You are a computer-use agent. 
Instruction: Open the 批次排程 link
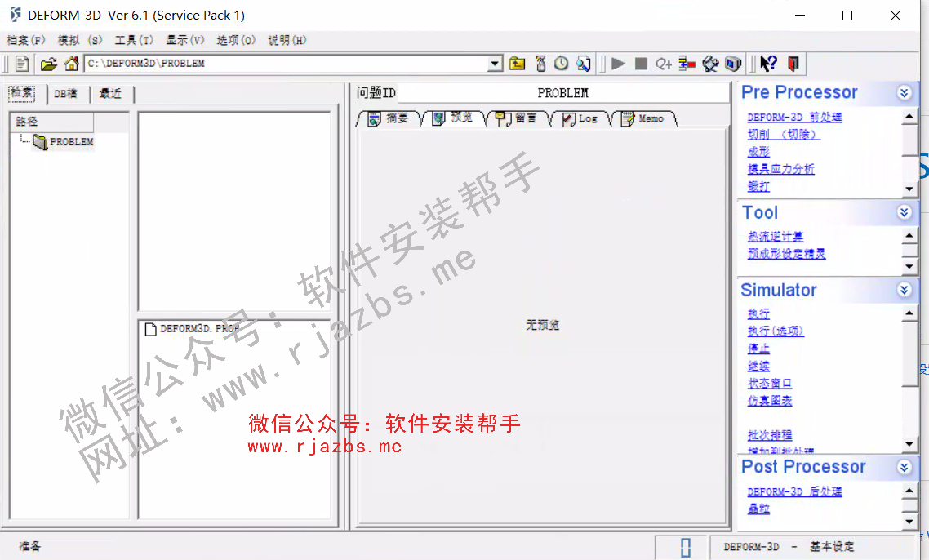[770, 435]
